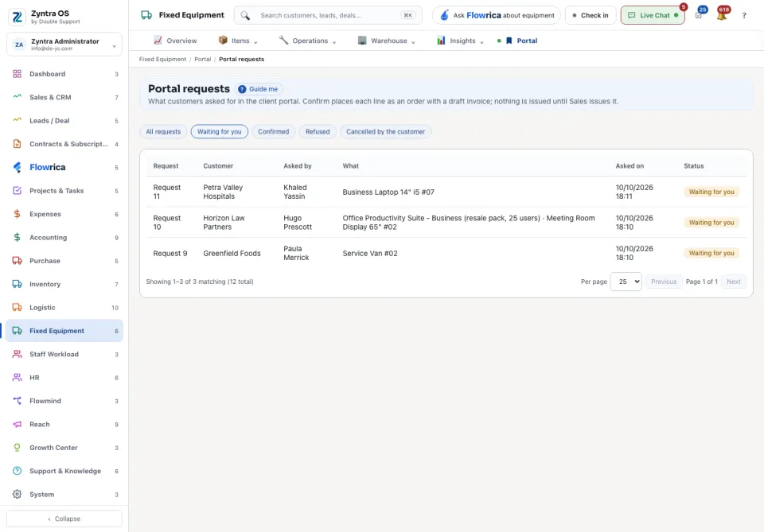The width and height of the screenshot is (764, 532).
Task: Click the help question mark icon
Action: tap(744, 16)
